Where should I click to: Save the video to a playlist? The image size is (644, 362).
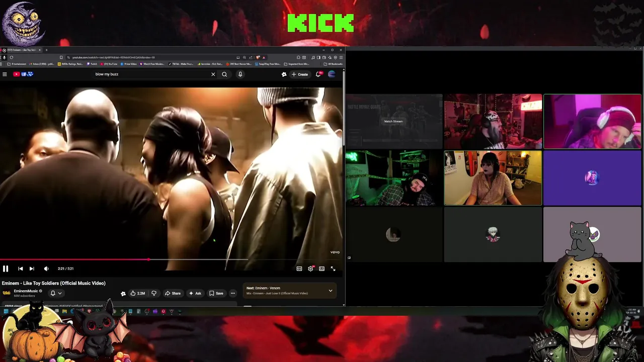[x=216, y=293]
